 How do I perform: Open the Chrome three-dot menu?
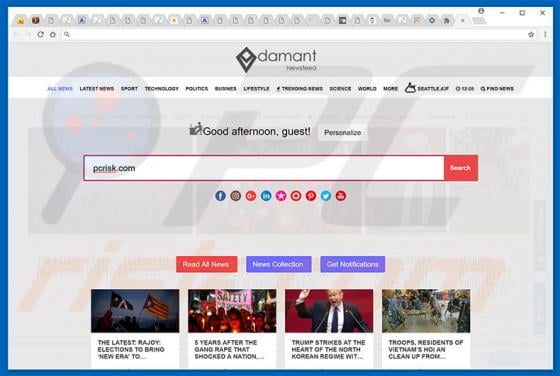coord(545,35)
